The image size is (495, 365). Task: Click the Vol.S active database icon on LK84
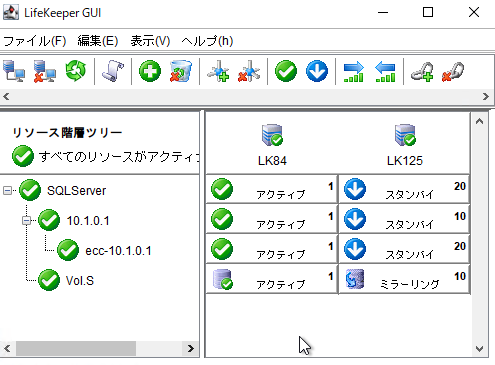coord(223,279)
